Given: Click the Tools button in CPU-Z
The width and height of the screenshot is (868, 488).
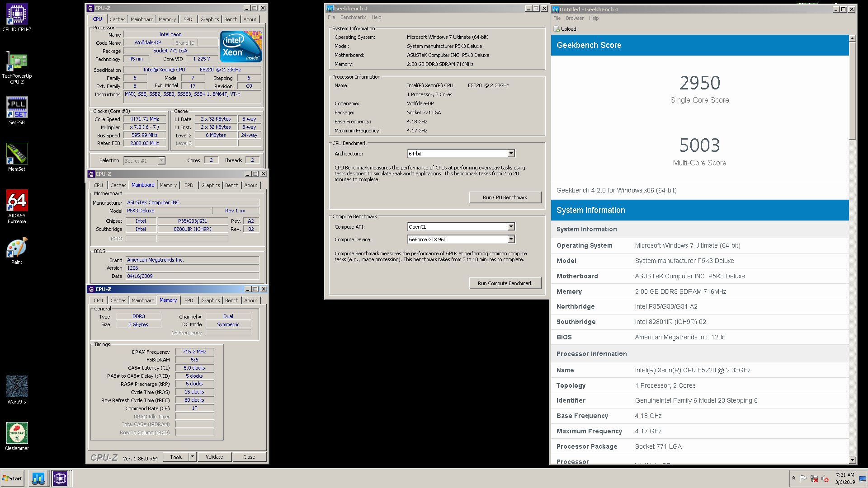Looking at the screenshot, I should [176, 457].
